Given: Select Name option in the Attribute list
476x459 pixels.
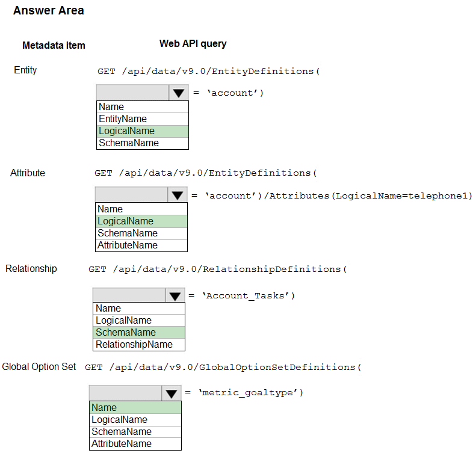Looking at the screenshot, I should [x=141, y=209].
